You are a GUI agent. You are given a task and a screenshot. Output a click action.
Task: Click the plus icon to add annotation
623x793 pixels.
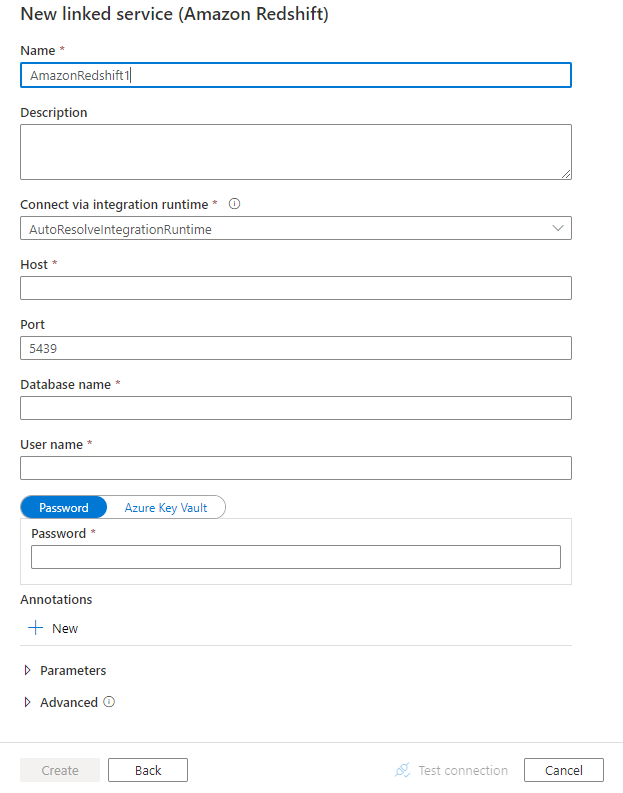[36, 628]
